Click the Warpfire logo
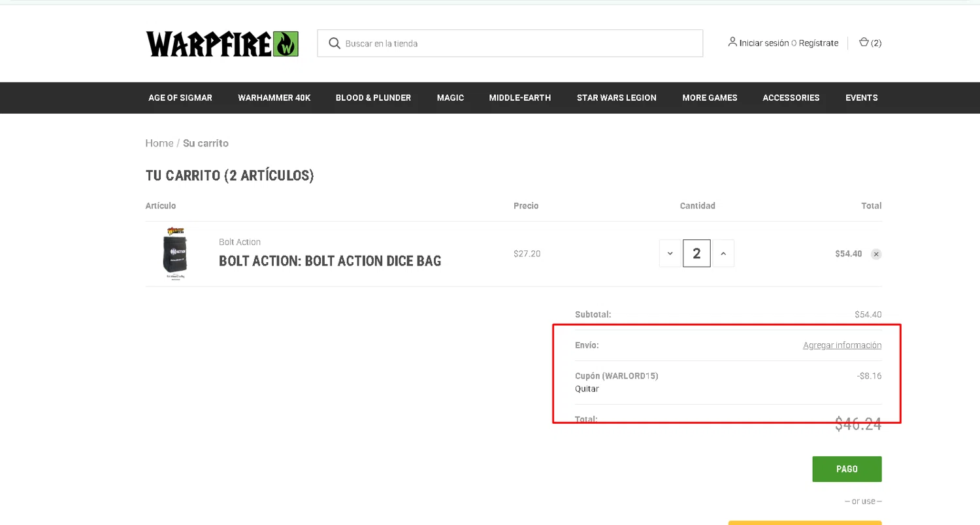The width and height of the screenshot is (980, 525). [x=222, y=44]
